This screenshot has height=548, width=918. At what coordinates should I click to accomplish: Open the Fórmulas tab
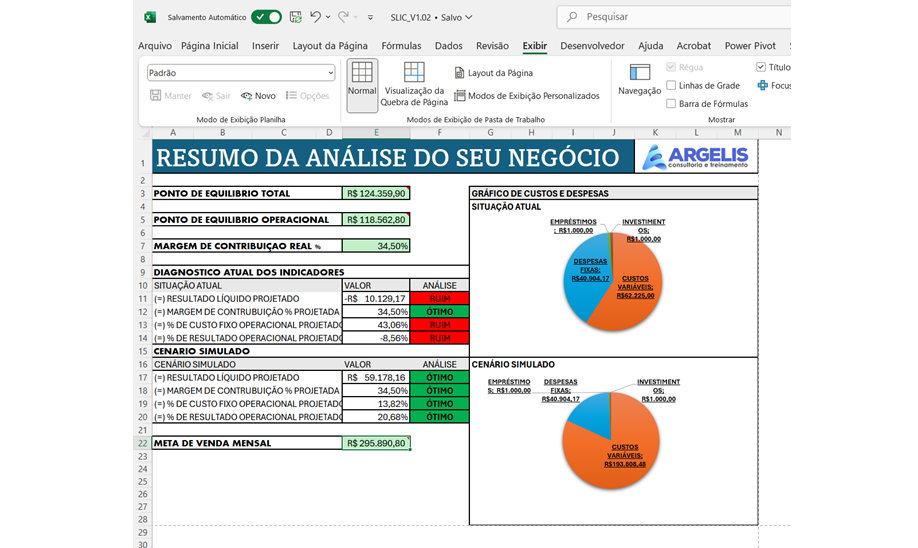pos(401,46)
